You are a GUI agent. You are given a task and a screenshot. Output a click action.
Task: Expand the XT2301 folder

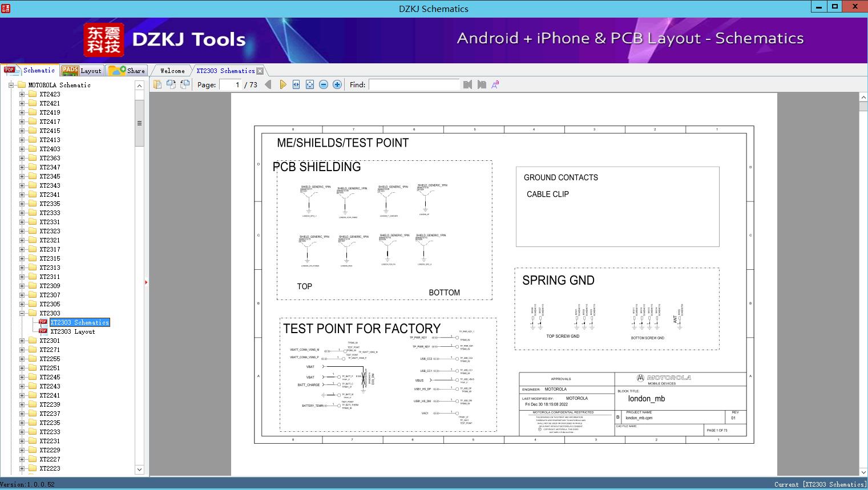(x=22, y=341)
